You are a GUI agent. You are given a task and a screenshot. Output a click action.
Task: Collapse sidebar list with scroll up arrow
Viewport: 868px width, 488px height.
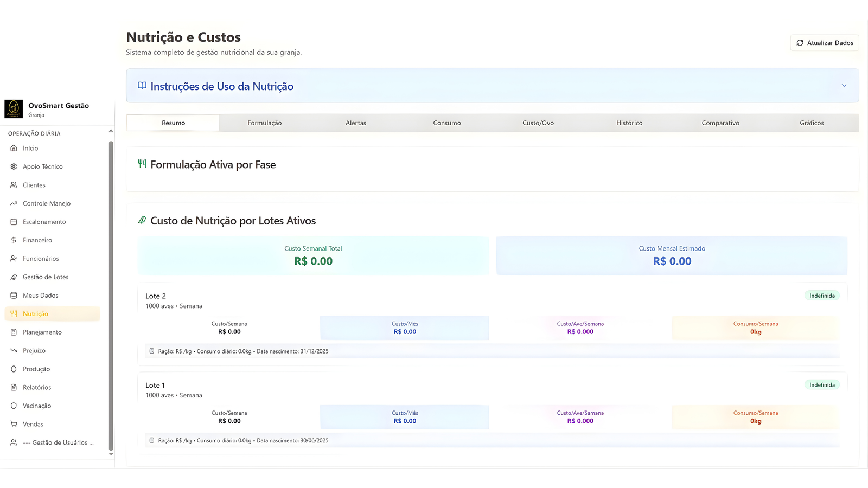pos(111,131)
